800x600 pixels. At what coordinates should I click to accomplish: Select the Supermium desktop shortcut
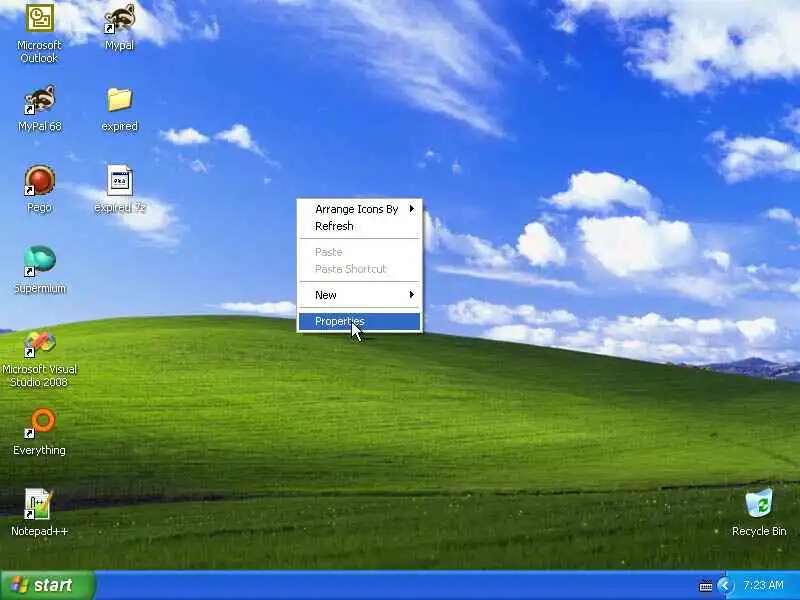tap(40, 270)
